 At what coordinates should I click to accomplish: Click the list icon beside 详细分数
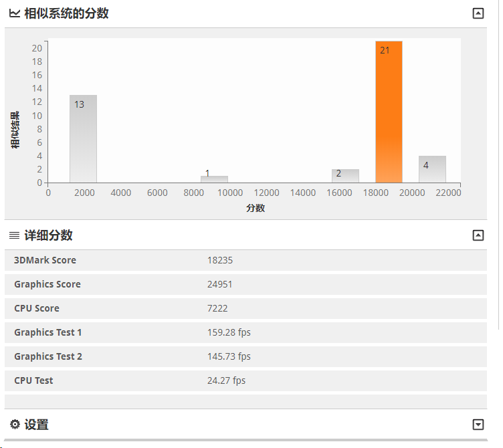(x=15, y=235)
